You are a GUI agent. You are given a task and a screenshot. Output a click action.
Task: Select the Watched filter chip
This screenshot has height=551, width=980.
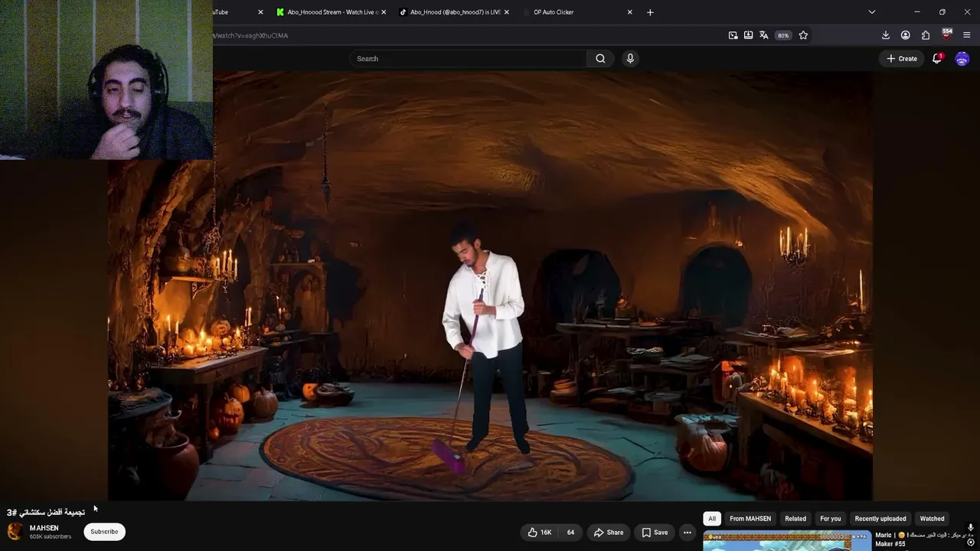932,519
